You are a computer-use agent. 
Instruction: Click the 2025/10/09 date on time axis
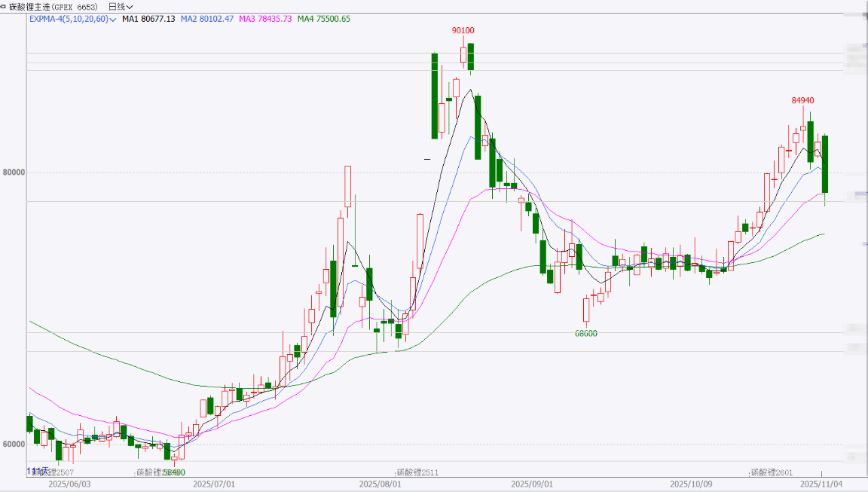(691, 484)
